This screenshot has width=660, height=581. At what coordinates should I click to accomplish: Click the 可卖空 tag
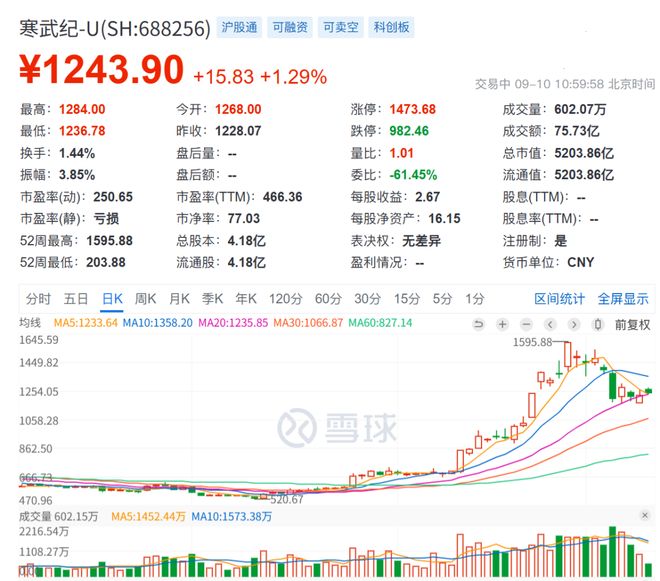pos(341,27)
